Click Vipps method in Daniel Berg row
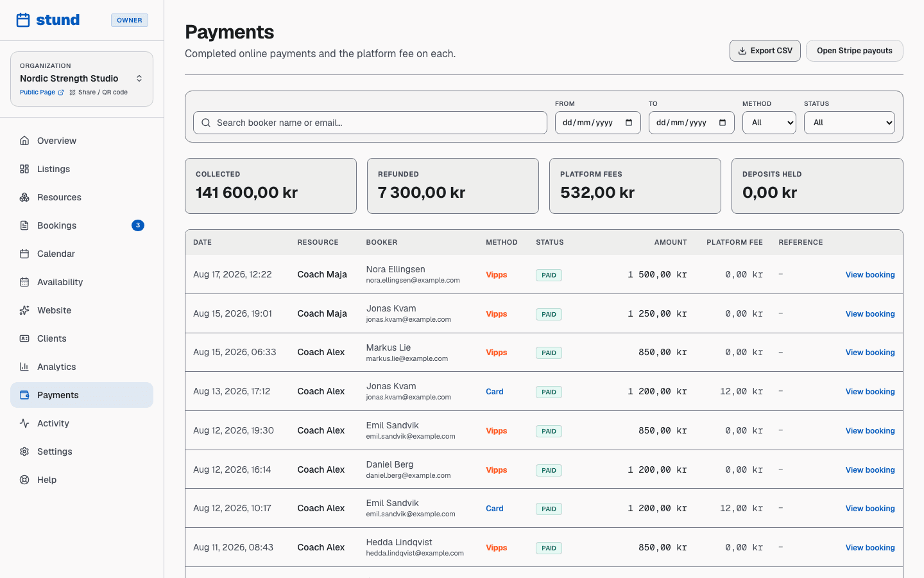This screenshot has width=924, height=578. click(497, 470)
